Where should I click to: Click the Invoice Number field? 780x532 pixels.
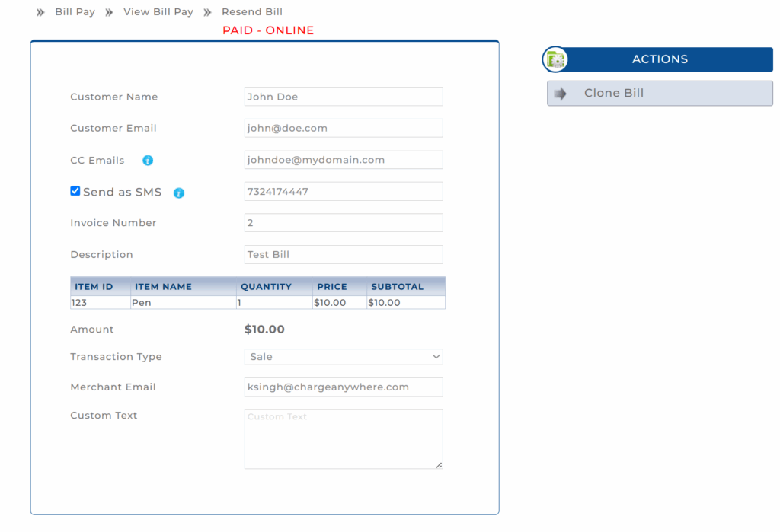click(343, 223)
